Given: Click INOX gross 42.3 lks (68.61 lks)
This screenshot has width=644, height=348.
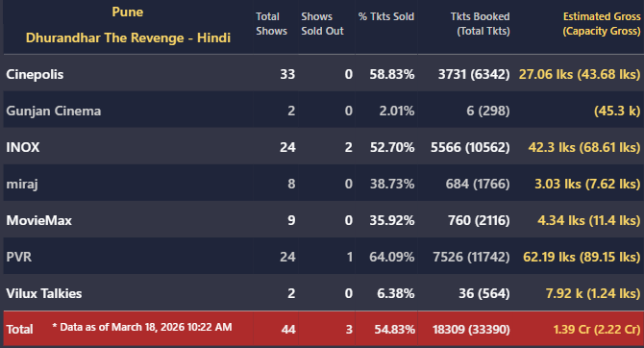Looking at the screenshot, I should click(x=584, y=147).
